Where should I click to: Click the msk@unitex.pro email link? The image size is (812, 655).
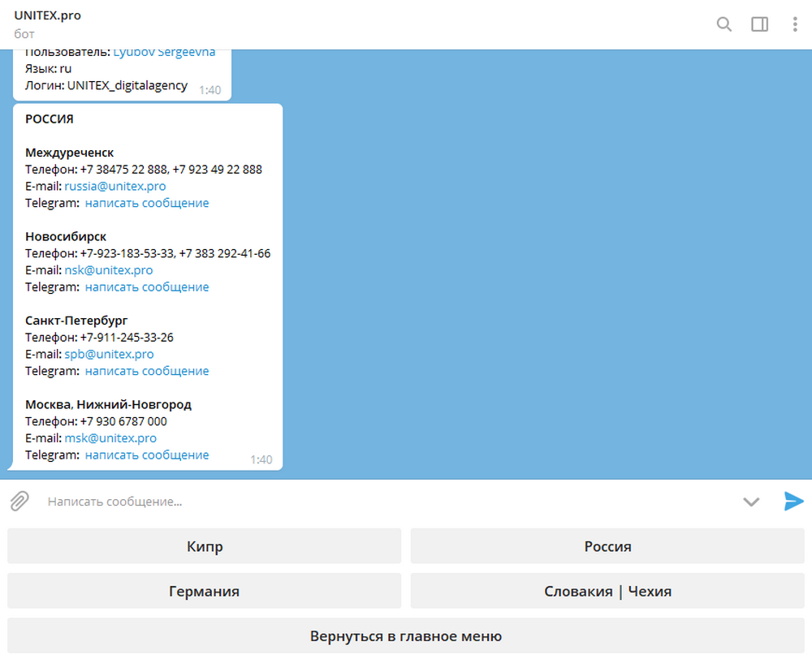point(110,437)
